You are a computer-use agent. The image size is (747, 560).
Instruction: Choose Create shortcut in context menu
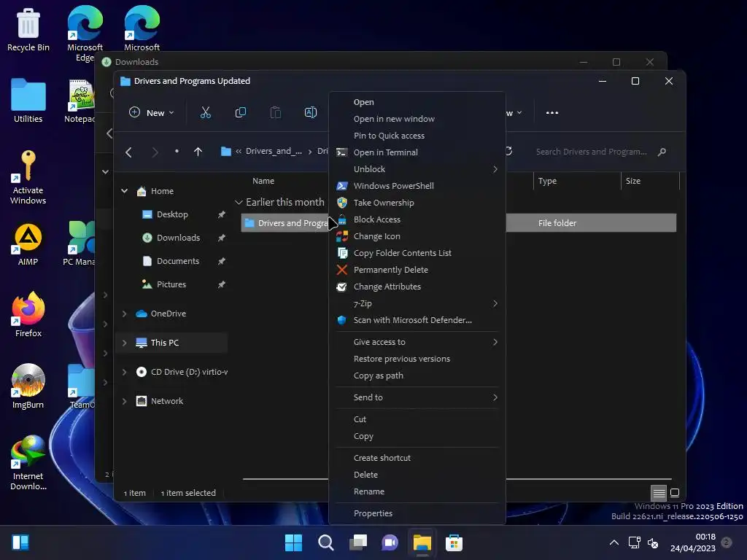pyautogui.click(x=417, y=458)
